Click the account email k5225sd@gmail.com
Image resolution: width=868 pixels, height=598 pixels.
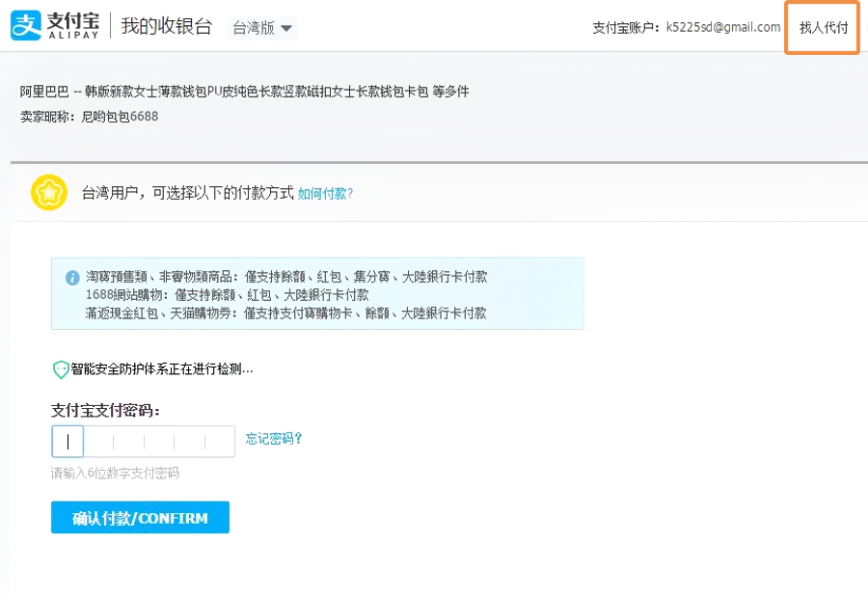(x=723, y=27)
